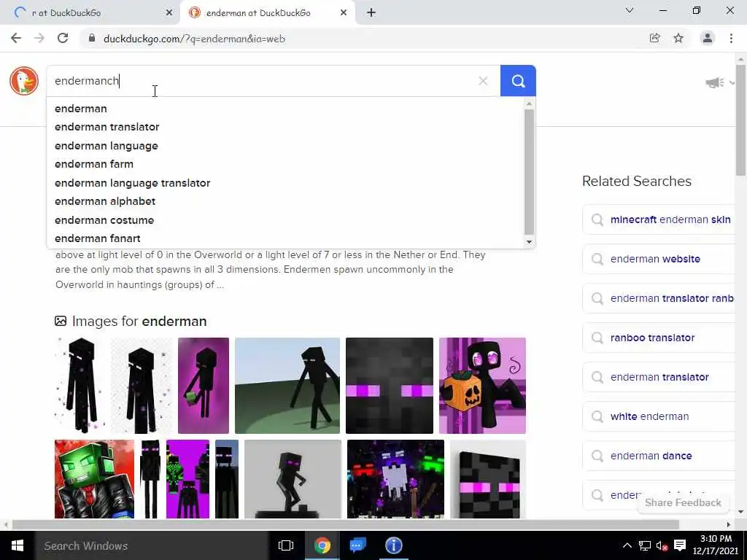Click the Chrome icon on the taskbar
Image resolution: width=747 pixels, height=560 pixels.
coord(322,545)
